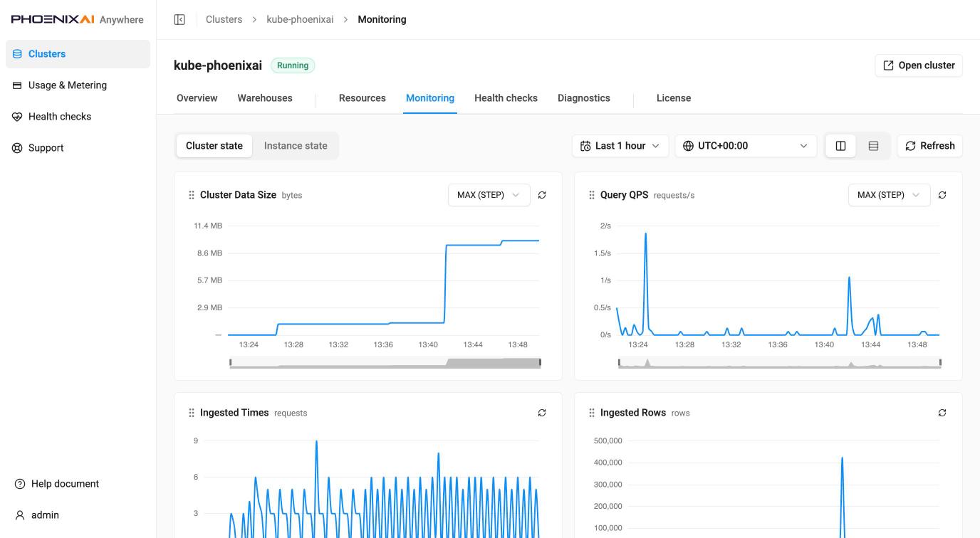Screen dimensions: 980x538
Task: Open the License tab
Action: click(674, 98)
